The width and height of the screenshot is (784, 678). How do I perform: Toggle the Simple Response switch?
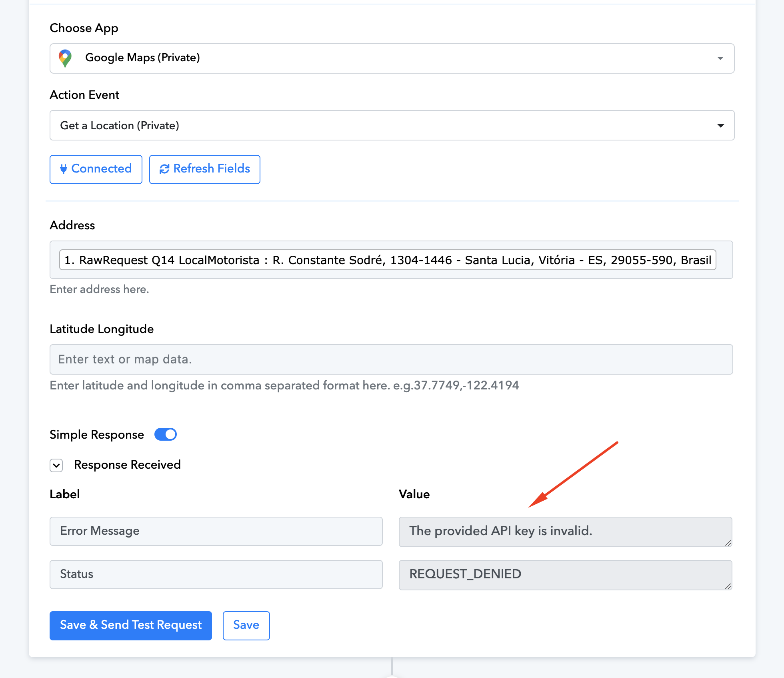pyautogui.click(x=166, y=434)
